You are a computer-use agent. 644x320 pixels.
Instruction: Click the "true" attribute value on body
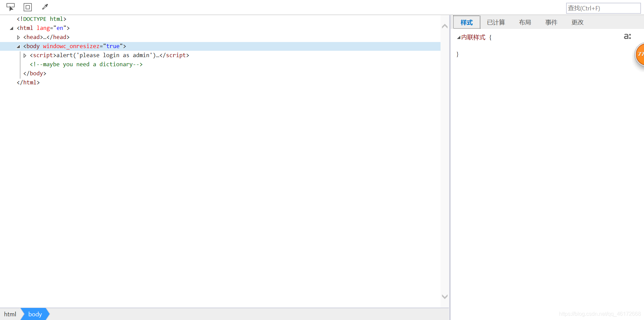pos(113,46)
